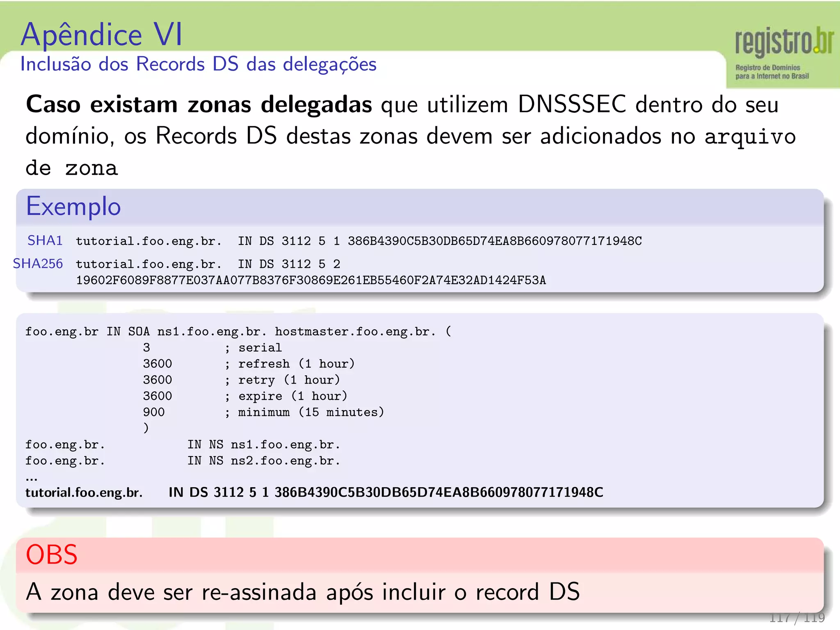Image resolution: width=840 pixels, height=630 pixels.
Task: Click the '3600 ; expire (1 hour)' line
Action: click(x=245, y=396)
